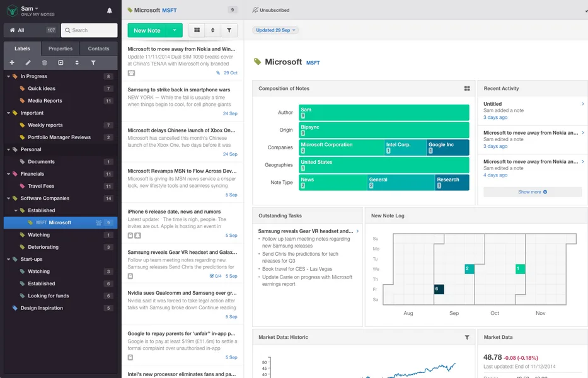Image resolution: width=588 pixels, height=378 pixels.
Task: Collapse the In Progress label group
Action: [x=8, y=76]
